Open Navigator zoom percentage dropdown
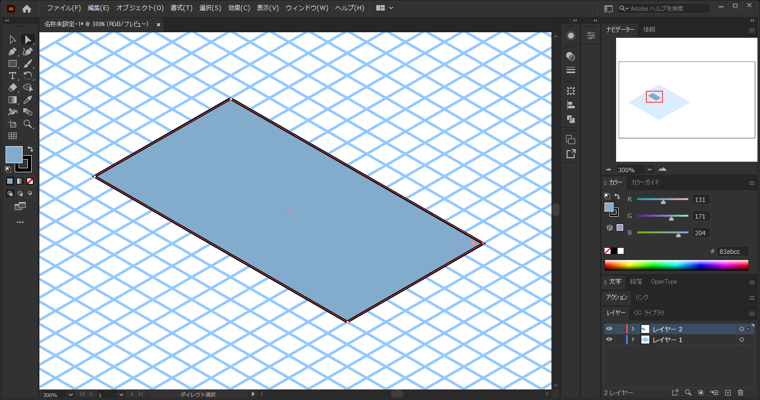760x400 pixels. [649, 170]
